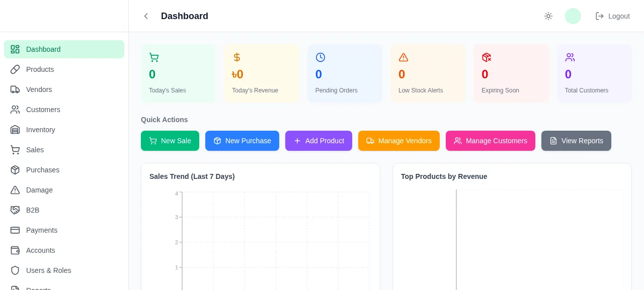This screenshot has height=290, width=644.
Task: Click the View Reports button text
Action: coord(582,141)
